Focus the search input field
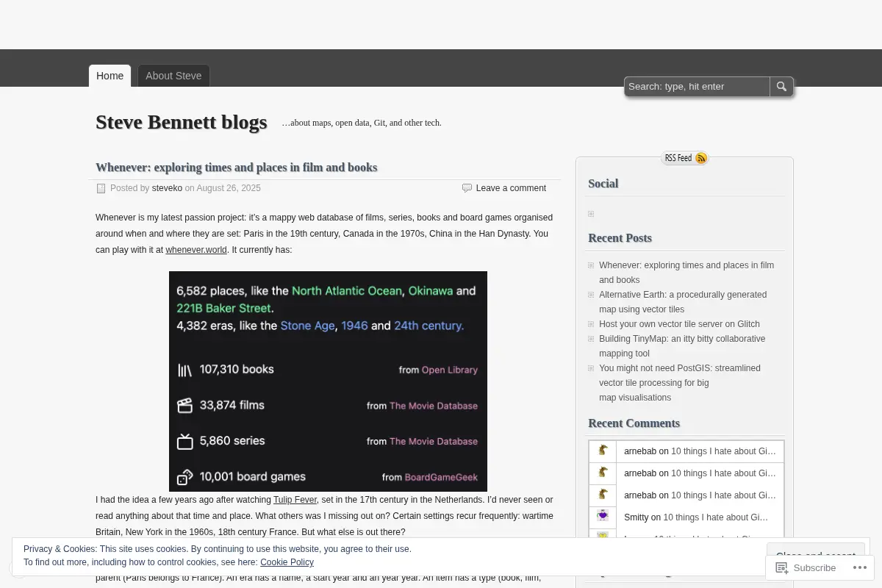 pyautogui.click(x=697, y=87)
